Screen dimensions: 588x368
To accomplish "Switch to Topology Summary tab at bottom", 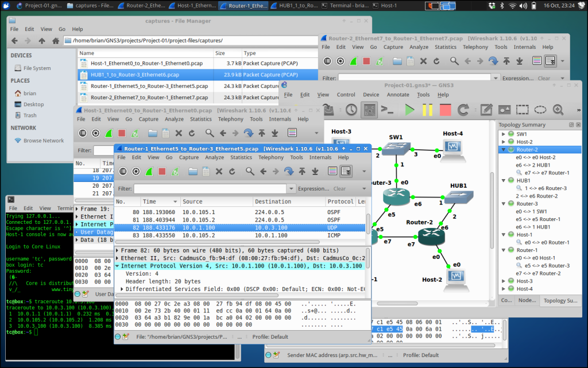I will pos(560,301).
